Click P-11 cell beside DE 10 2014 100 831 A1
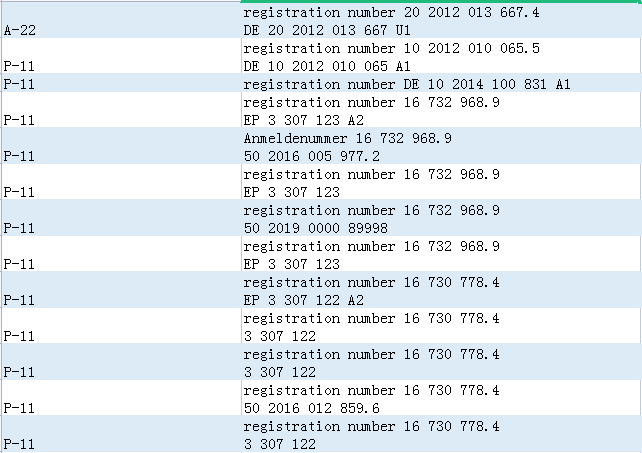The image size is (642, 453). (x=120, y=85)
